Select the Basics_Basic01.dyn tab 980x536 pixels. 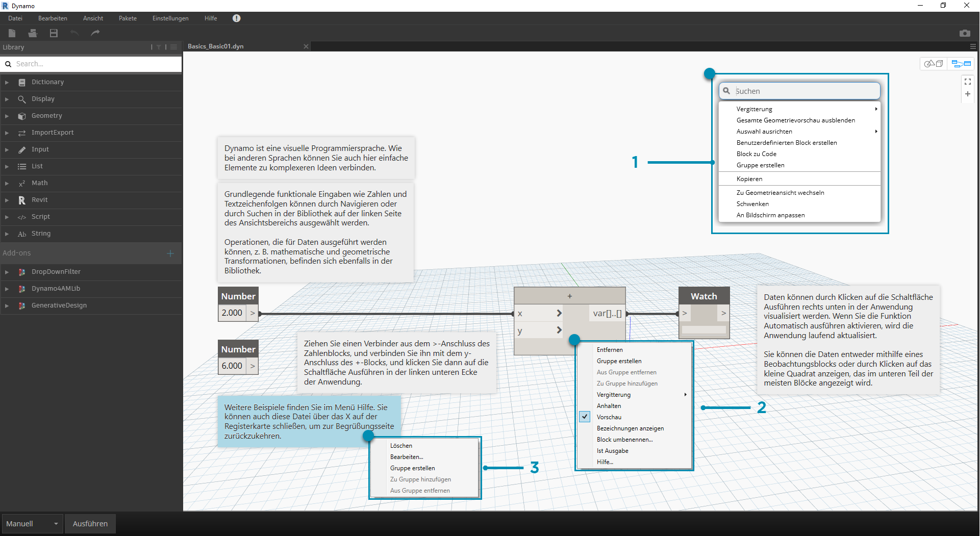216,46
